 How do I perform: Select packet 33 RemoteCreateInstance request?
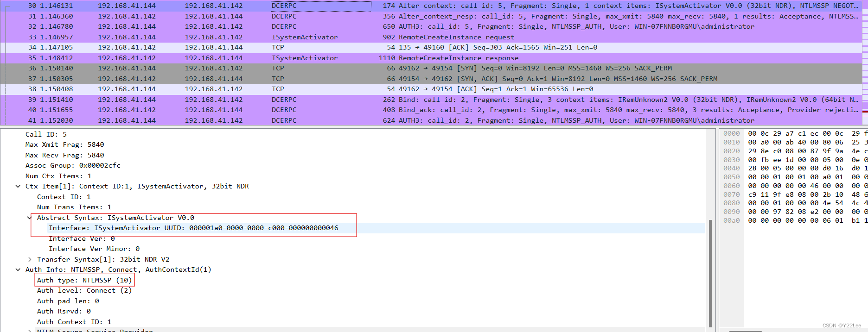click(x=431, y=37)
